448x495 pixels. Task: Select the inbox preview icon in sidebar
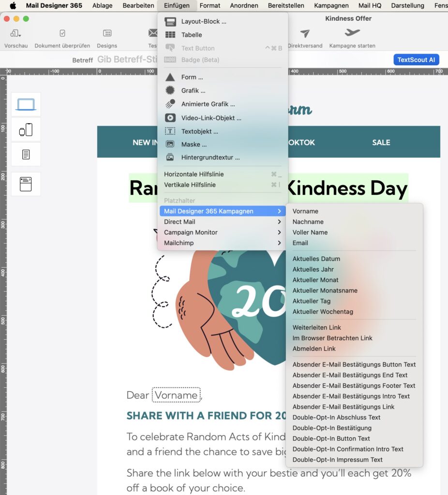(26, 184)
